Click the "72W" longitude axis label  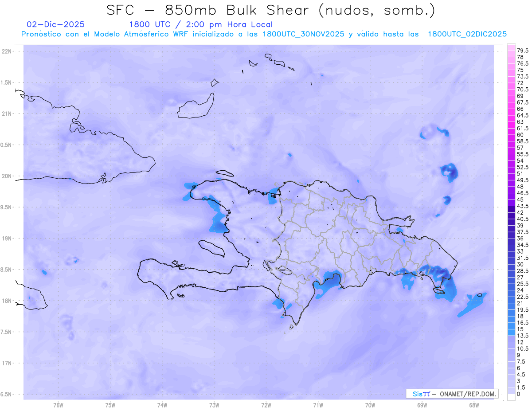tap(266, 405)
